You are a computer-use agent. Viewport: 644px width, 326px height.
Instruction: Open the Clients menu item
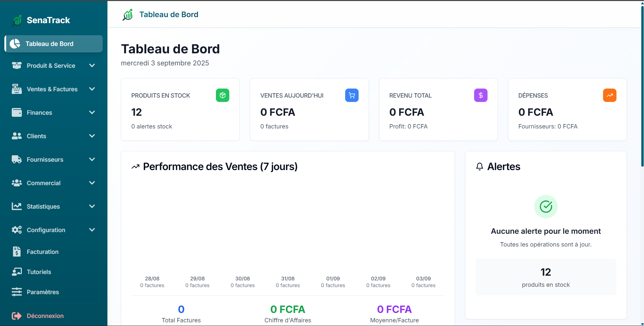click(37, 136)
